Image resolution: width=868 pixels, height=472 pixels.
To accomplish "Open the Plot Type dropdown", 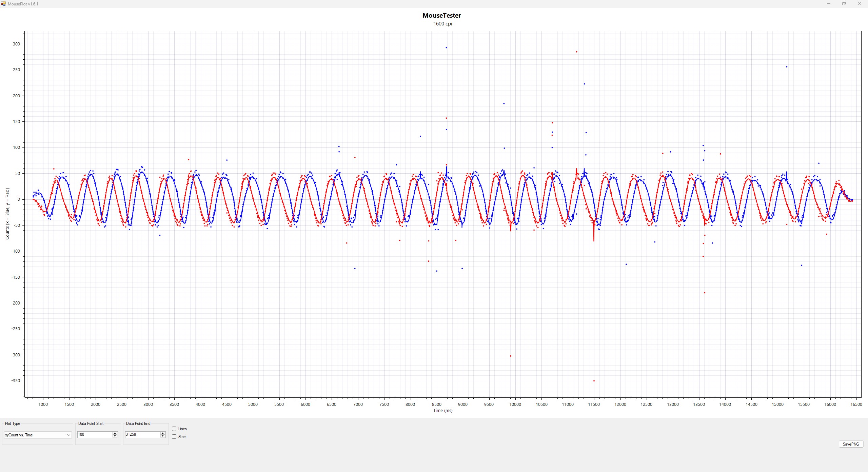I will [x=38, y=435].
